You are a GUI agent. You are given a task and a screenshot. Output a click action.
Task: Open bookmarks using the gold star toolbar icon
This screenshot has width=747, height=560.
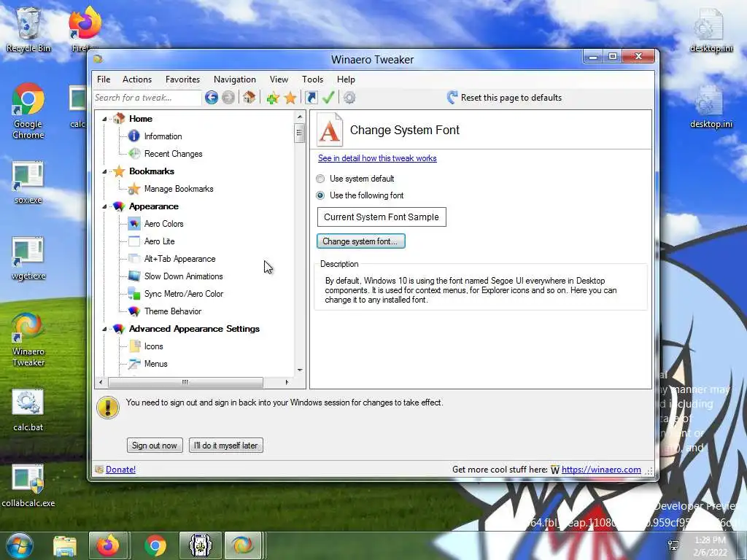[290, 98]
